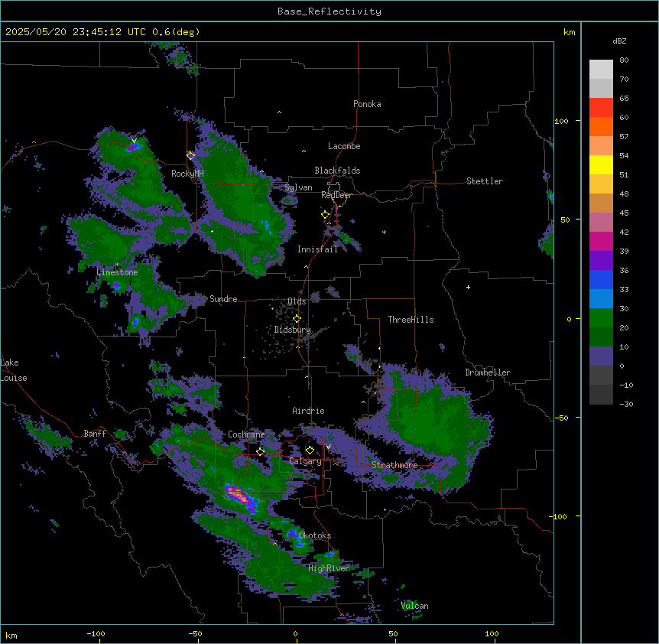Click the Calgary city label

306,461
